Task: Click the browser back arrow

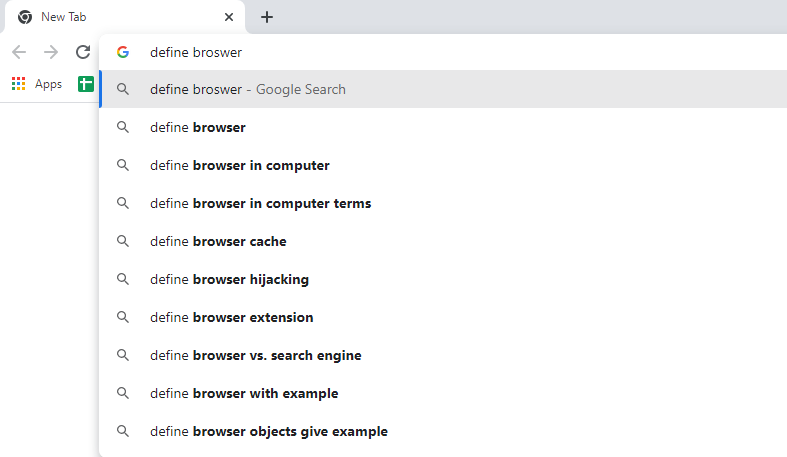Action: coord(19,52)
